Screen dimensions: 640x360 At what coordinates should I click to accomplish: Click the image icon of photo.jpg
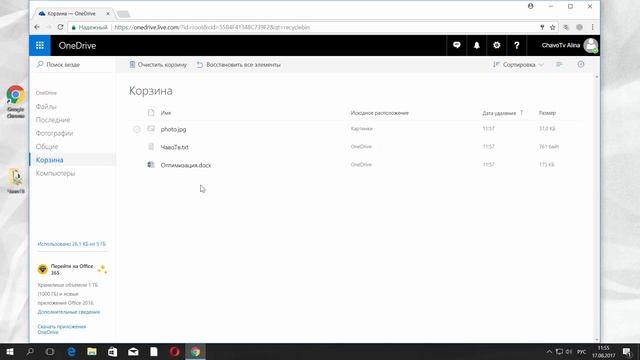151,129
